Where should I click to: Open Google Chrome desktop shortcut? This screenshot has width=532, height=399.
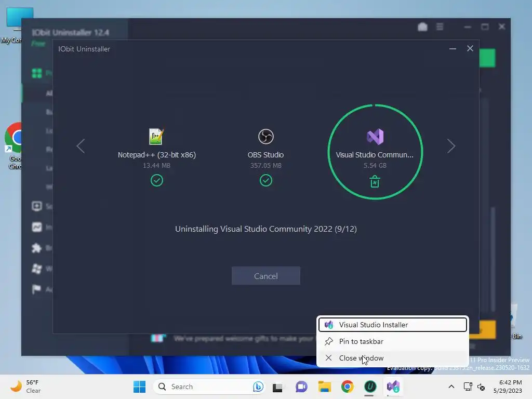click(x=14, y=146)
